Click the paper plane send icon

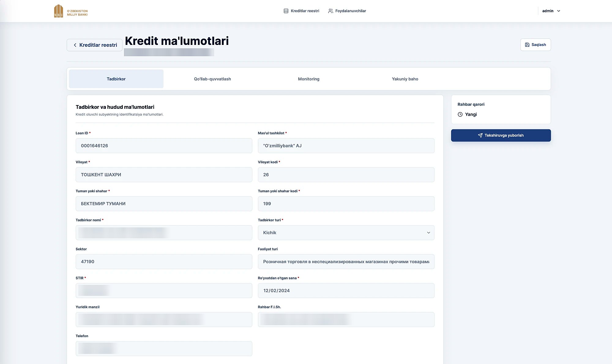tap(480, 135)
